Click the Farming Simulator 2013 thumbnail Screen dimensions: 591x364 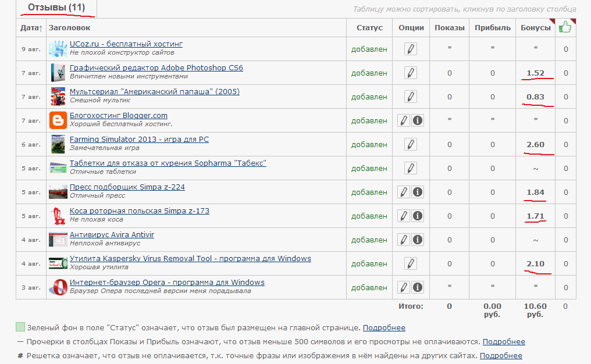tap(58, 144)
